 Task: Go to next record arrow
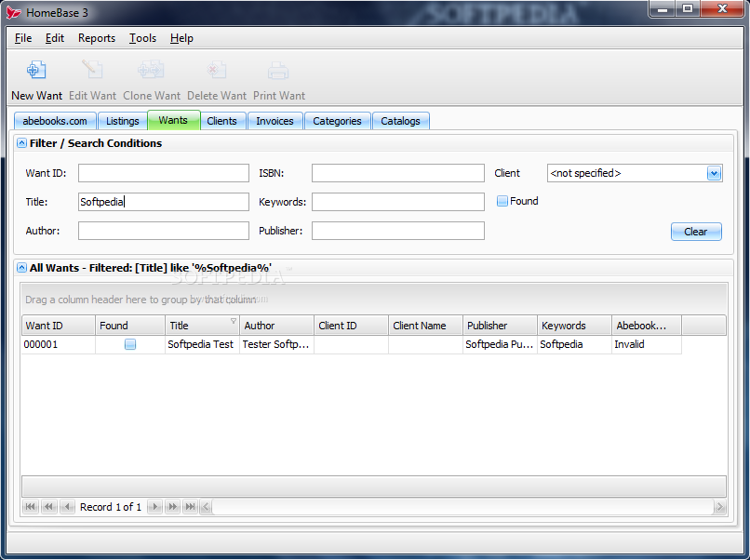[x=154, y=506]
